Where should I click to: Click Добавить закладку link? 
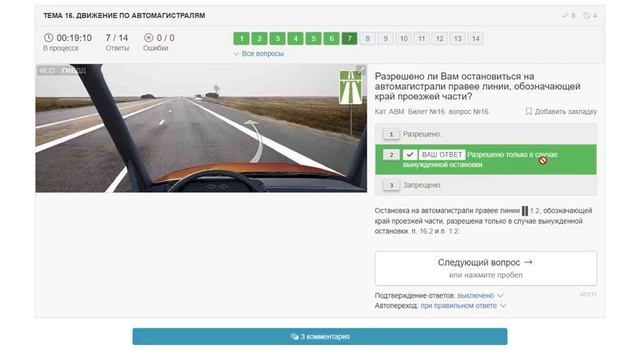[x=565, y=111]
